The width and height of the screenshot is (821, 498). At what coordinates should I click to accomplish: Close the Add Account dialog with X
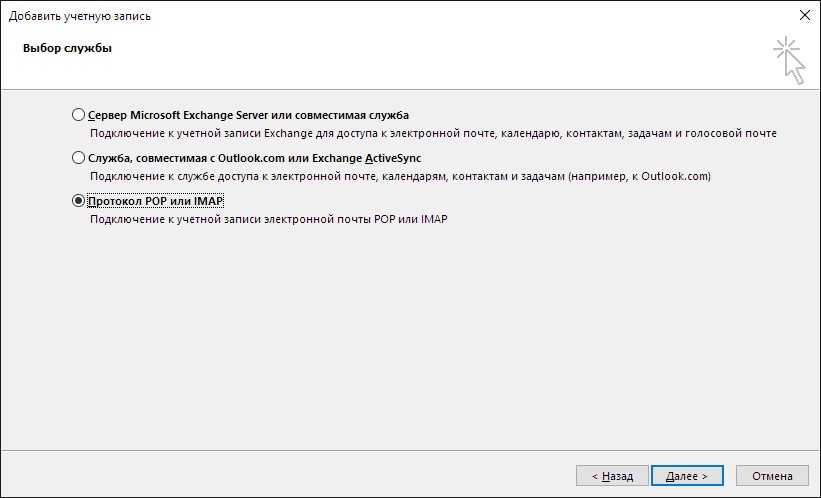(805, 16)
